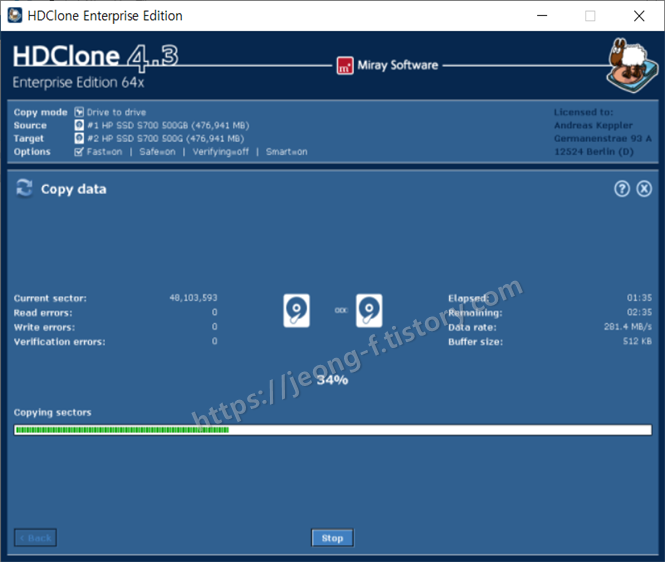The width and height of the screenshot is (665, 562).
Task: Click the Options checkmark icon before Fast=on
Action: tap(79, 151)
